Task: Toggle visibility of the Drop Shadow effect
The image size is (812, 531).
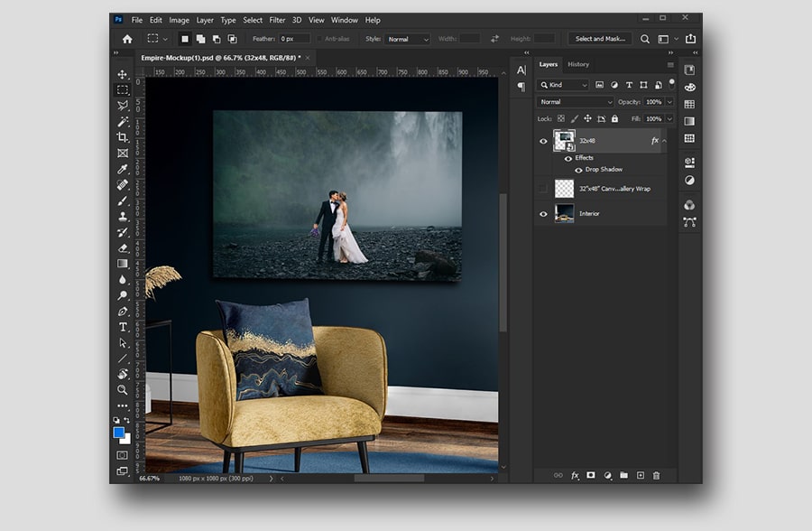Action: click(x=578, y=169)
